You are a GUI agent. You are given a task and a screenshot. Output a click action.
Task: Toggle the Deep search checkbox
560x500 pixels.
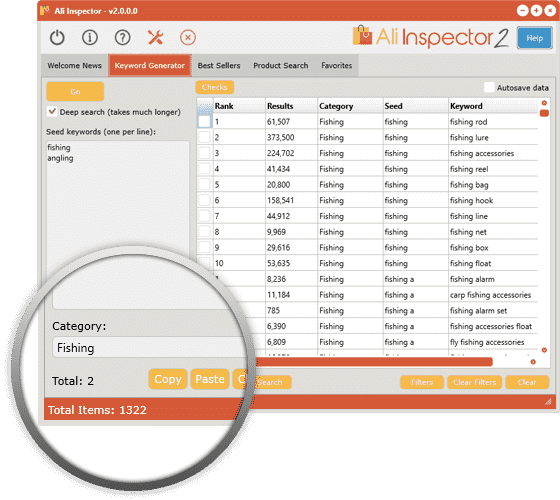(52, 111)
